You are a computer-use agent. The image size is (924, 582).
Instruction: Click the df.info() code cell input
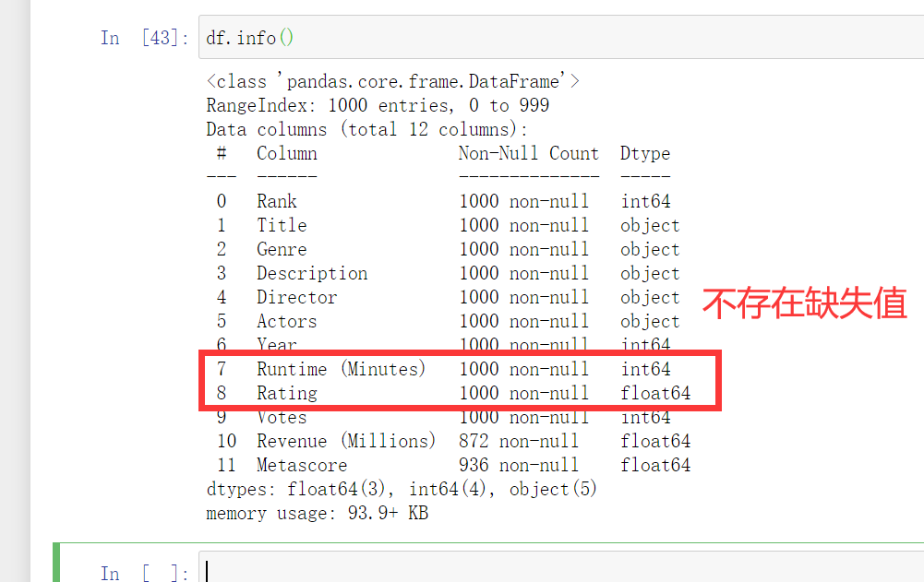pyautogui.click(x=561, y=38)
